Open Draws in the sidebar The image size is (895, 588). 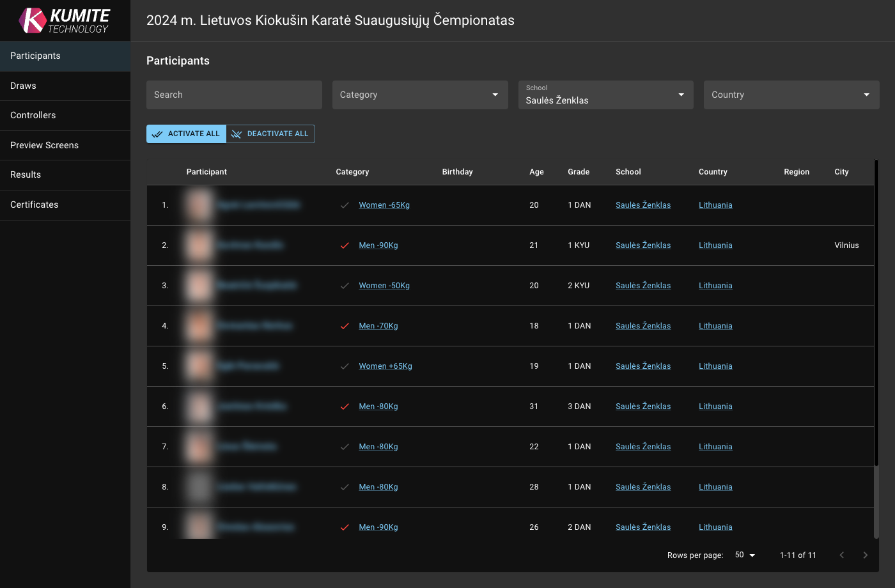click(x=24, y=86)
